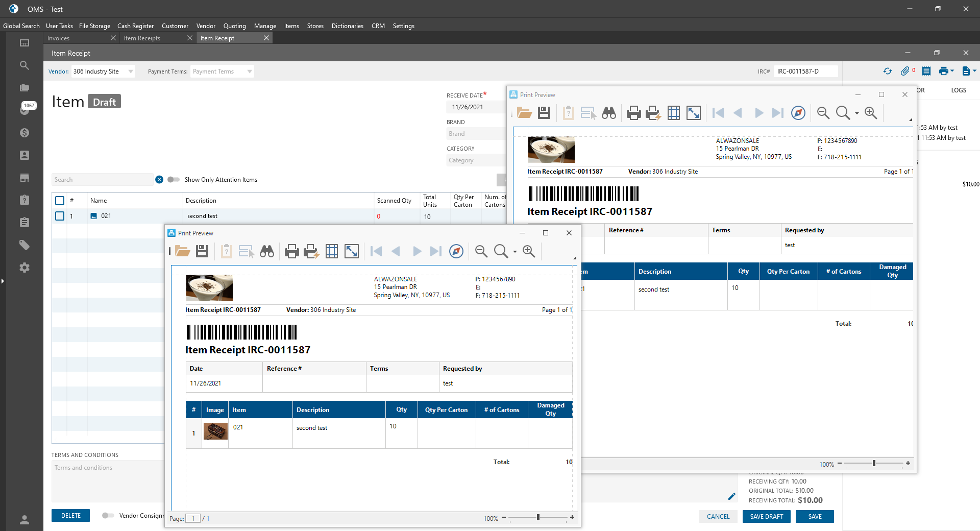This screenshot has width=980, height=531.
Task: Switch to the Item Receipts tab
Action: click(142, 38)
